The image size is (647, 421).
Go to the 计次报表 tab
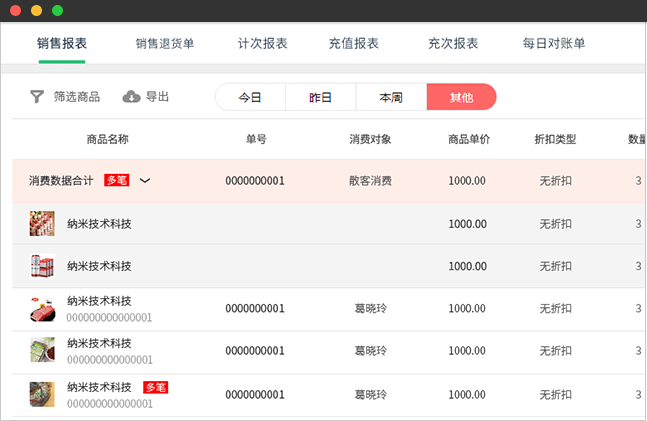(262, 43)
